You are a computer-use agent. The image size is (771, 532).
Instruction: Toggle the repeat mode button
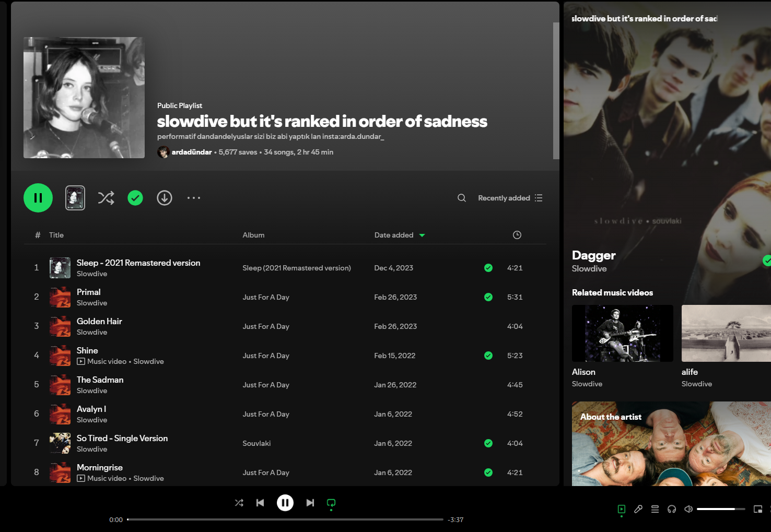331,503
